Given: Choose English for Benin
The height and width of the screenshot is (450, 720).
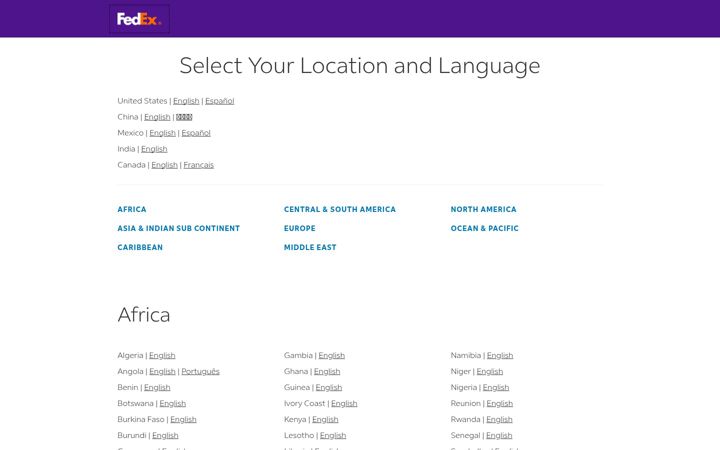Looking at the screenshot, I should pyautogui.click(x=157, y=388).
